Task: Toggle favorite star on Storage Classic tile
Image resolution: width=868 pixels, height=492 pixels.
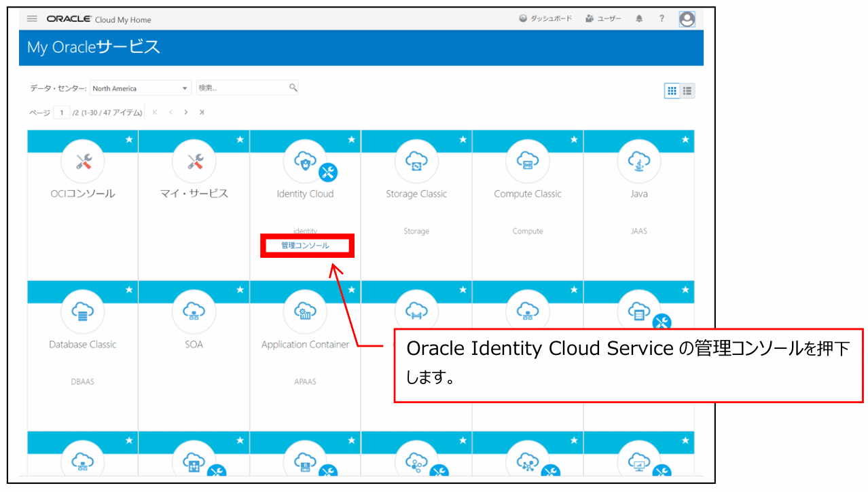Action: click(463, 139)
